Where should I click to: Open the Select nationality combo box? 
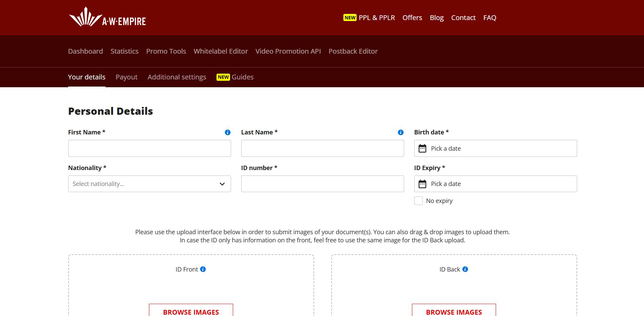[x=149, y=184]
